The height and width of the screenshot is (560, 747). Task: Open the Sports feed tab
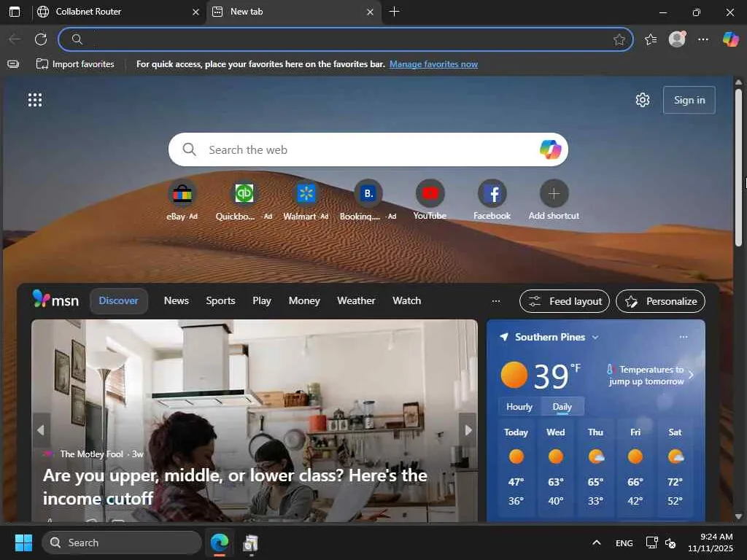click(x=220, y=301)
